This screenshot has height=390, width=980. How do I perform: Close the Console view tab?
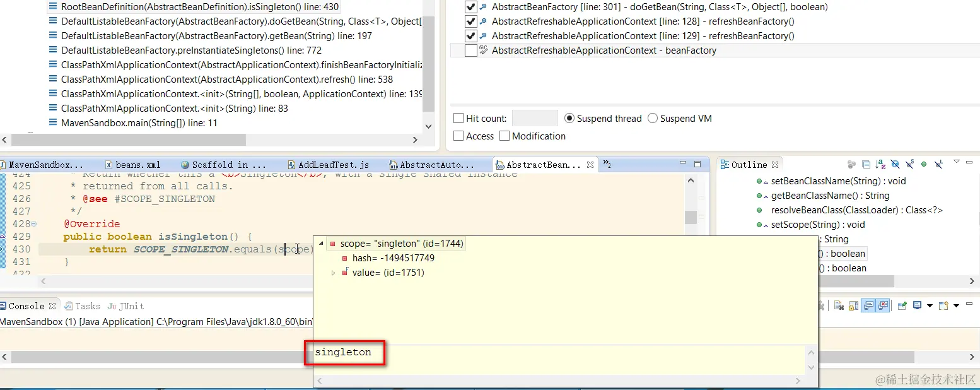[x=52, y=306]
